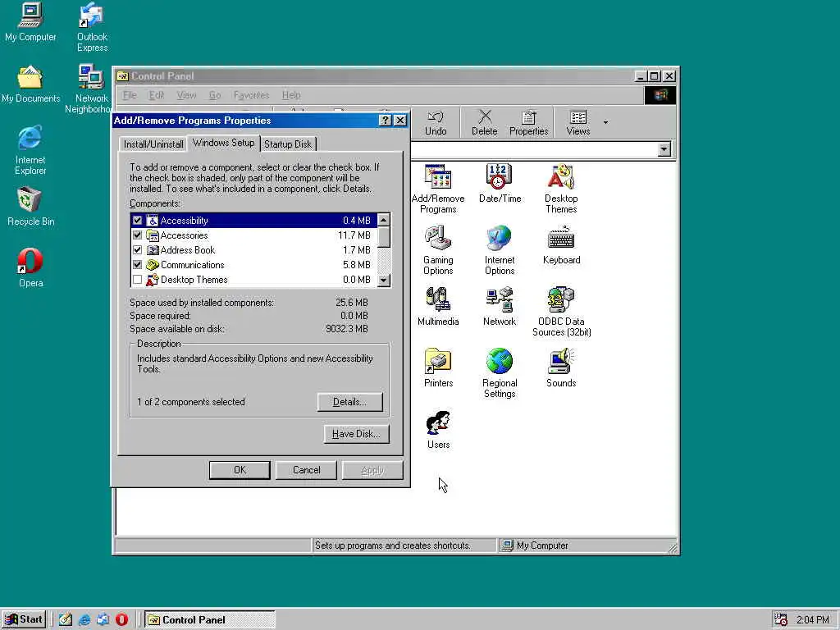Screen dimensions: 840x630
Task: Select the Recycle Bin desktop icon
Action: 30,207
